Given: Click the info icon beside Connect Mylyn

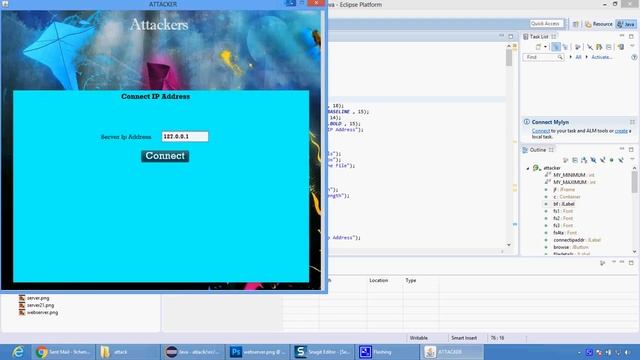Looking at the screenshot, I should point(527,122).
